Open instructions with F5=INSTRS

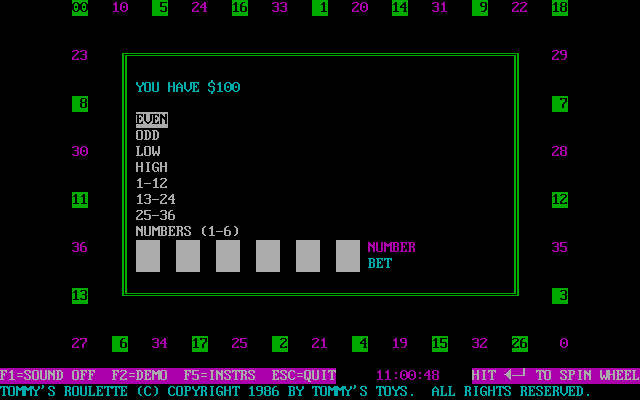(x=220, y=375)
